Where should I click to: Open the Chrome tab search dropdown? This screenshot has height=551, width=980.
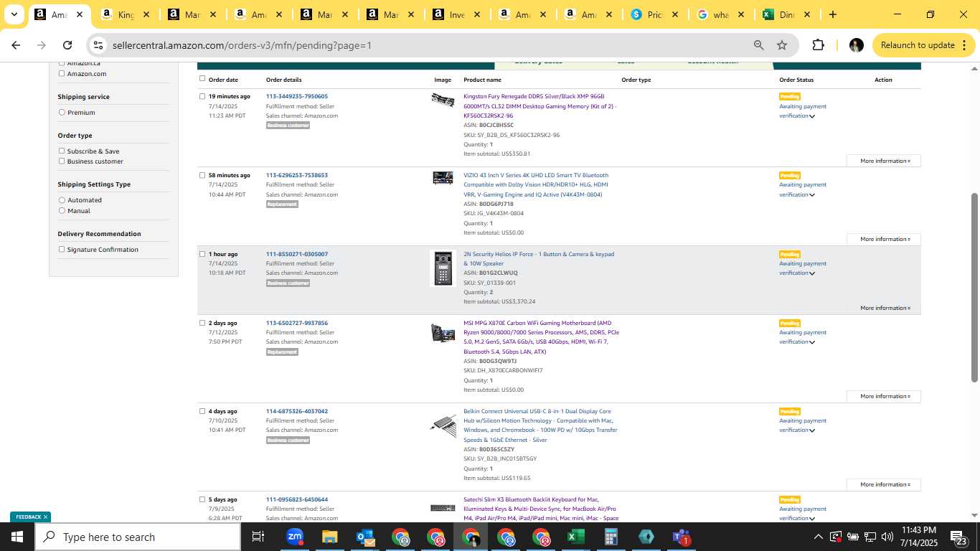point(14,14)
